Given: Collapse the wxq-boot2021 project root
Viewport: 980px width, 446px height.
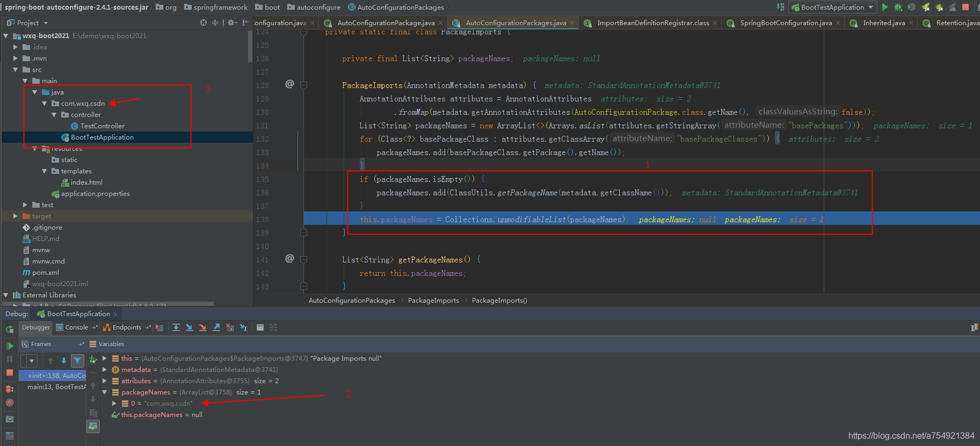Looking at the screenshot, I should coord(6,36).
